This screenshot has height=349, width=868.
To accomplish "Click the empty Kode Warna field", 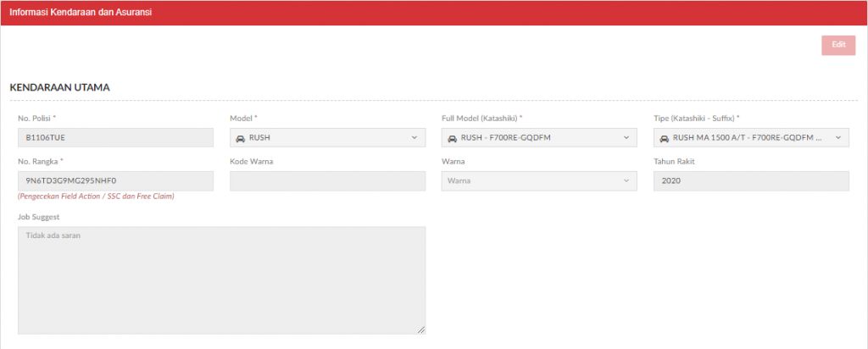I will click(328, 181).
